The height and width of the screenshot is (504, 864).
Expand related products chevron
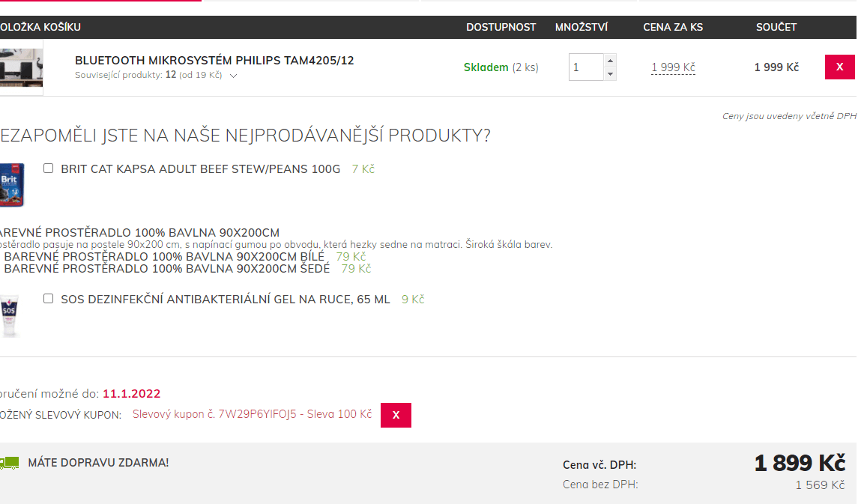(233, 76)
